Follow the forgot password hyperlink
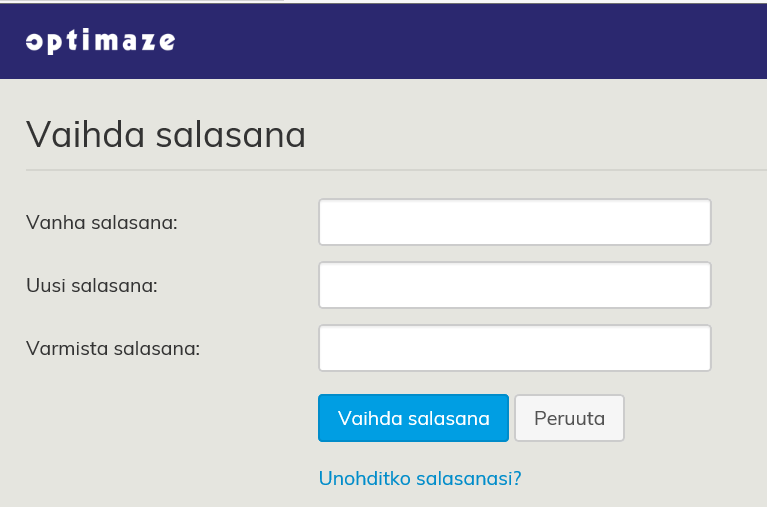 coord(419,478)
